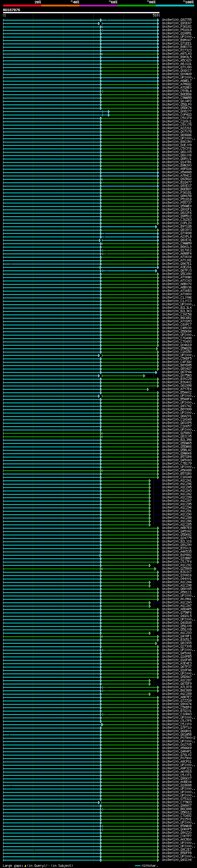The width and height of the screenshot is (197, 868).
Task: Select label UniRef100_B6C888
Action: (x=177, y=809)
